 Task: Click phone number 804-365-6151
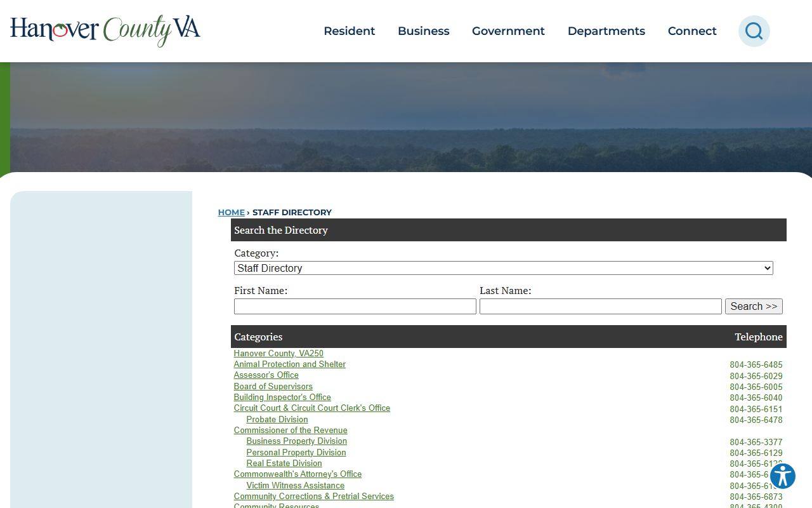[756, 409]
